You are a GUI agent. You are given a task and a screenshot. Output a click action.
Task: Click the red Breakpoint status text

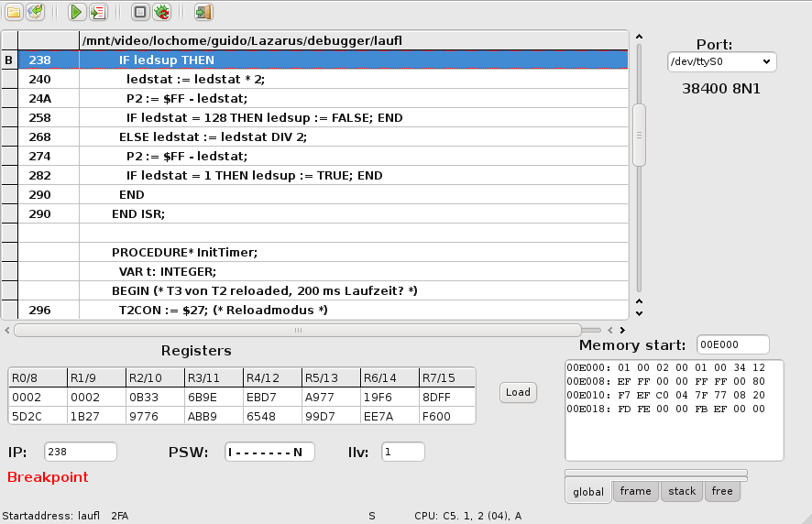[48, 477]
